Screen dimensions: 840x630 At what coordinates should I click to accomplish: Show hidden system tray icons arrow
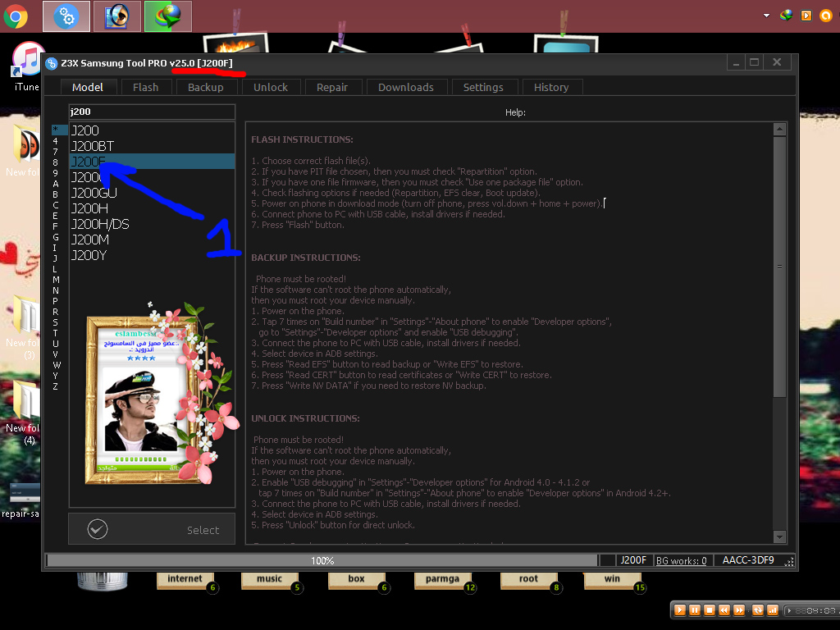[x=767, y=16]
